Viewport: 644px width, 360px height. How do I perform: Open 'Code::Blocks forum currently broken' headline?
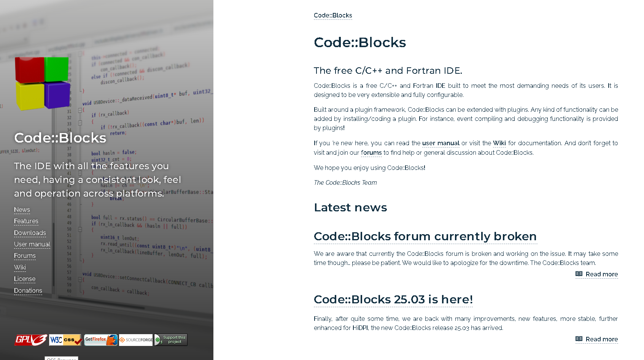(425, 236)
